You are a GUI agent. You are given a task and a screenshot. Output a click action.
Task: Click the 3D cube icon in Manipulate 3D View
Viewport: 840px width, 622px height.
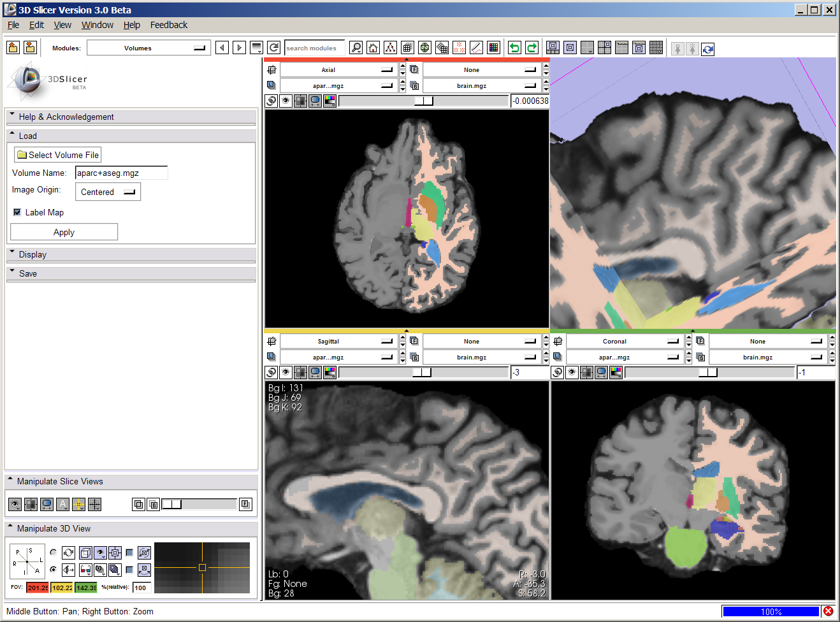click(85, 553)
